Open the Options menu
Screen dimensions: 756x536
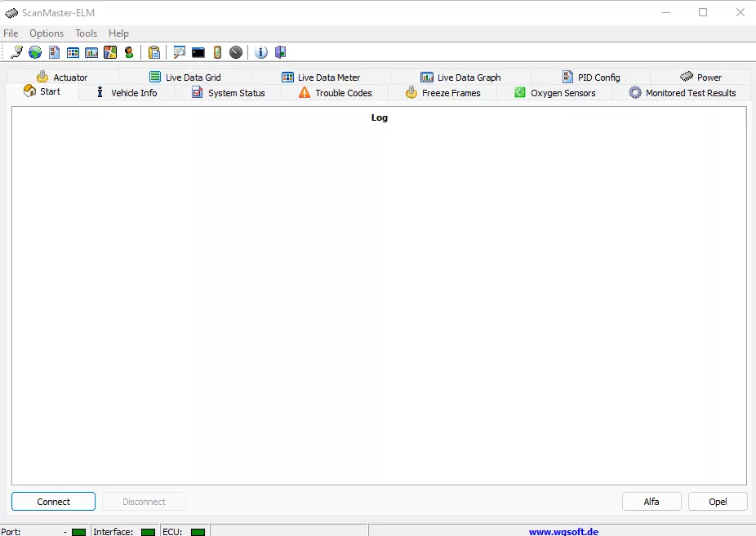click(46, 33)
